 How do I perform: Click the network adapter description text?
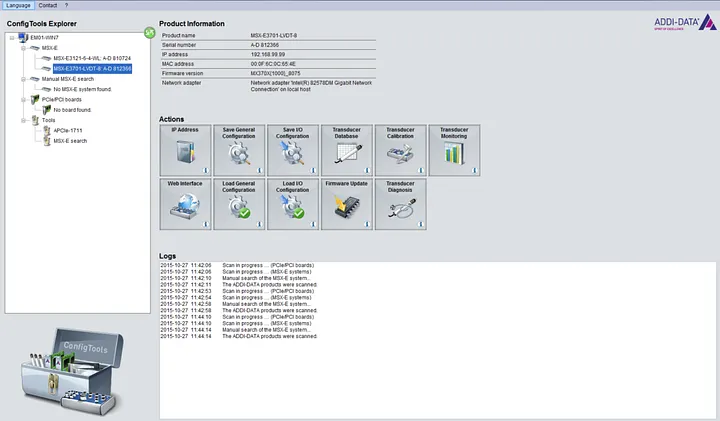pos(311,86)
